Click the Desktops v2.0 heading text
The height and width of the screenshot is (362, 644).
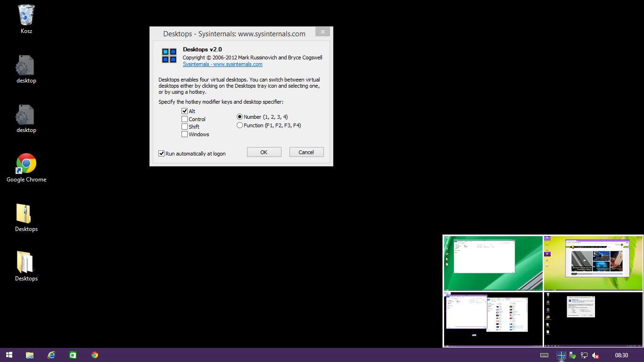[202, 49]
